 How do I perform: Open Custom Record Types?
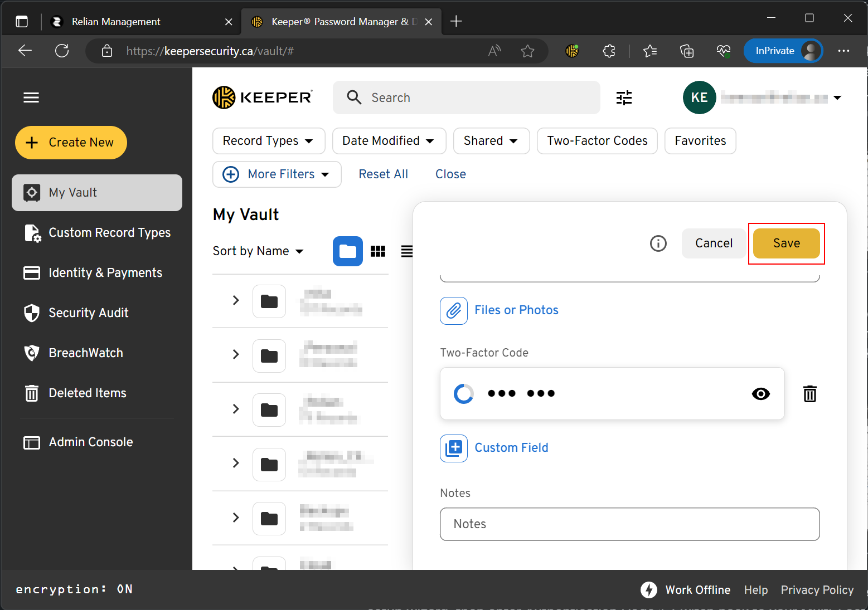click(x=97, y=233)
